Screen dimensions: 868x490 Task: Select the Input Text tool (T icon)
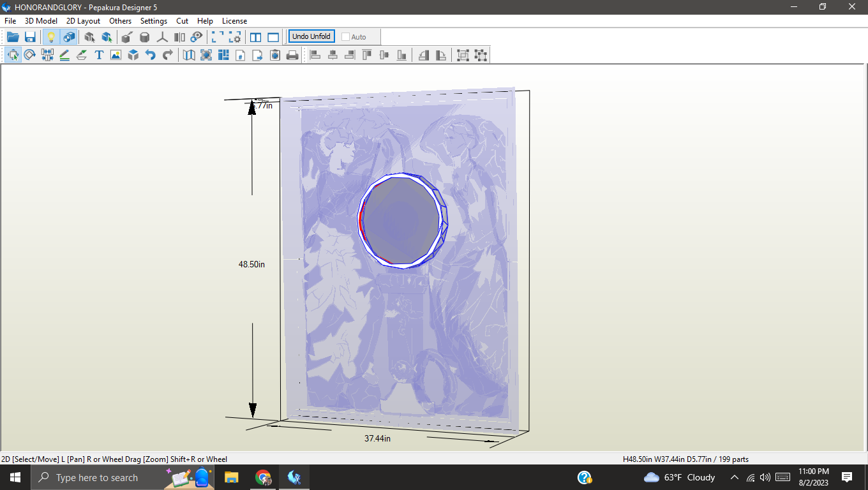coord(99,55)
